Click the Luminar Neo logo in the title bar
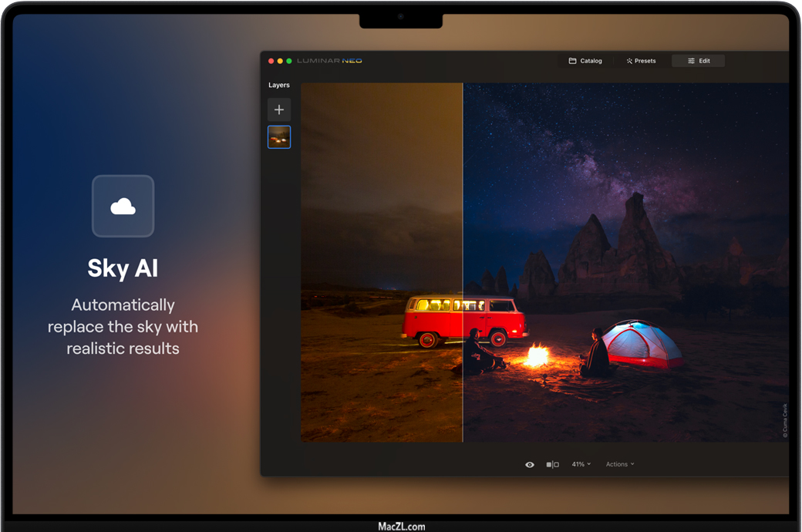Screen dimensions: 802x532 [x=329, y=61]
